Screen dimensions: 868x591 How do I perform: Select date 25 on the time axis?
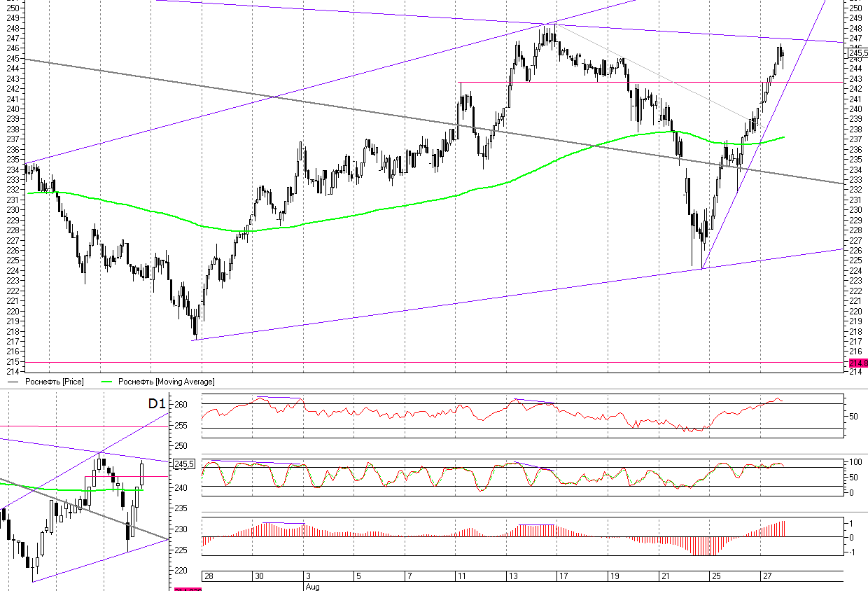pos(715,576)
